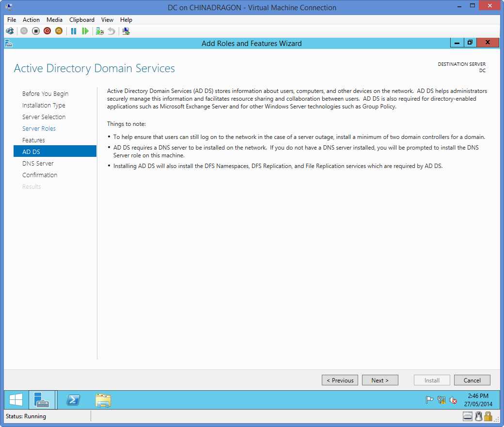
Task: Go to Before You Begin step
Action: point(46,93)
